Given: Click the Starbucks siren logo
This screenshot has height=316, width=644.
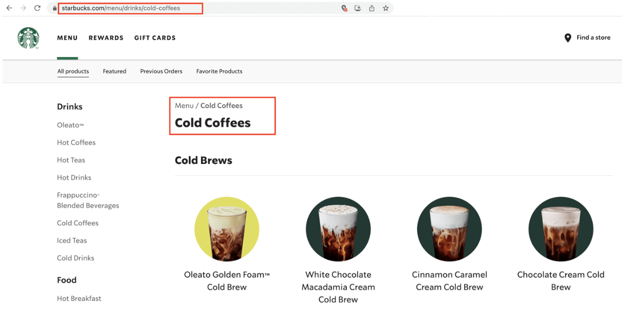Looking at the screenshot, I should 28,38.
